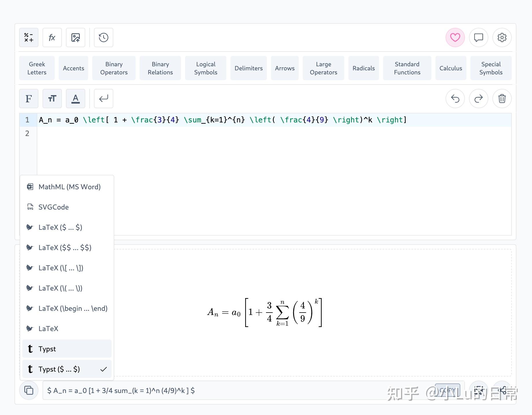532x415 pixels.
Task: Open the text color A button
Action: point(75,99)
